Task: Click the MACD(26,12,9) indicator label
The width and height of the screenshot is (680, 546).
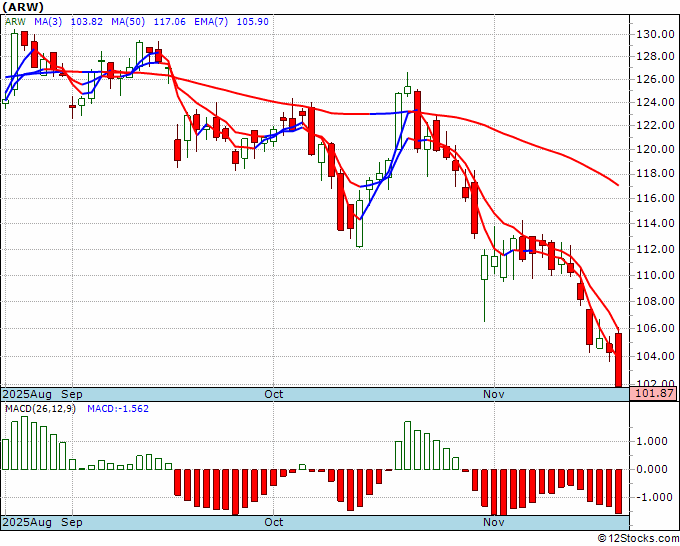Action: [x=40, y=409]
